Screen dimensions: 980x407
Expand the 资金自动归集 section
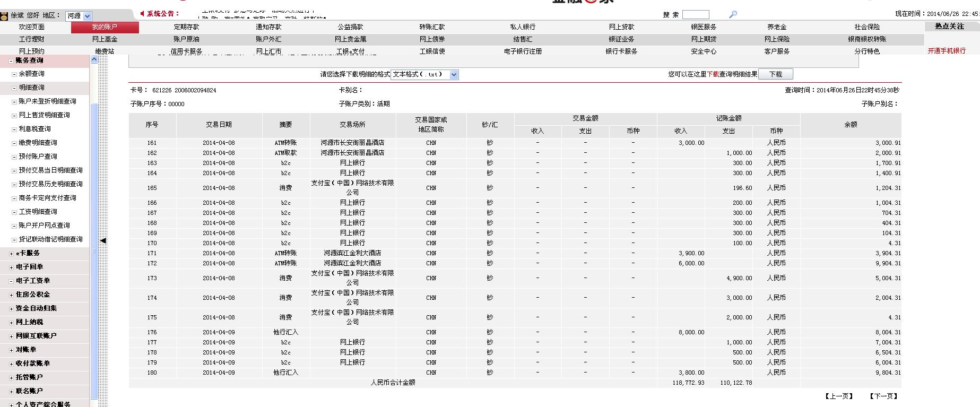[12, 309]
